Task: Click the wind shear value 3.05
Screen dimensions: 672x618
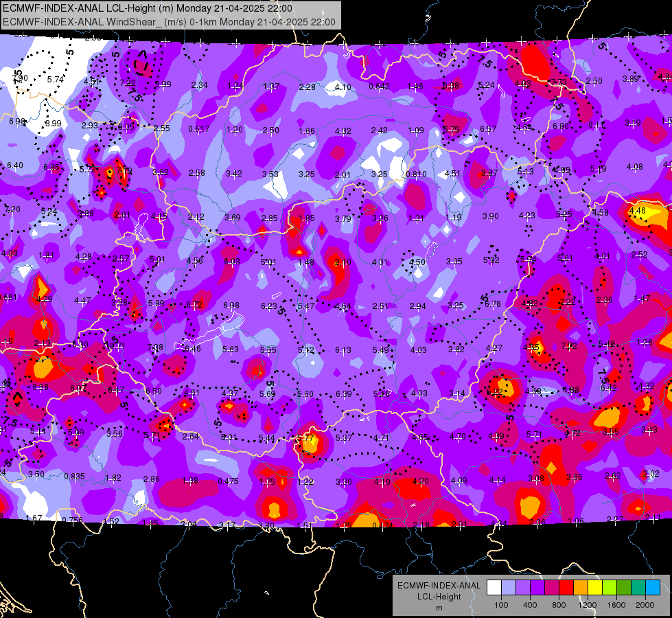Action: pyautogui.click(x=454, y=261)
